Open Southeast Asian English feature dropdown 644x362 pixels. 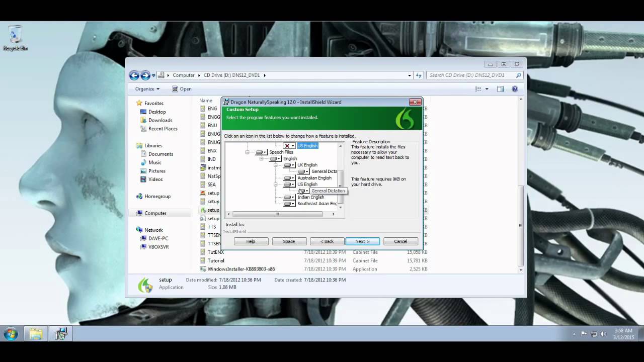coord(289,204)
